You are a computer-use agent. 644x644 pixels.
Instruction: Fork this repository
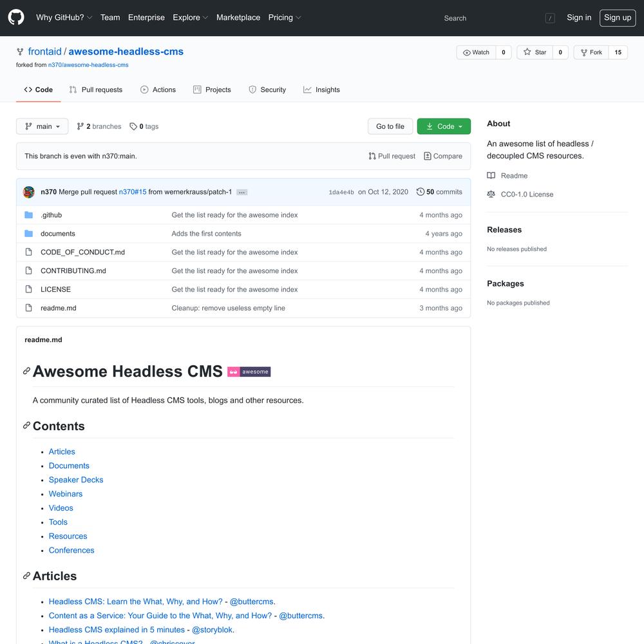point(591,52)
